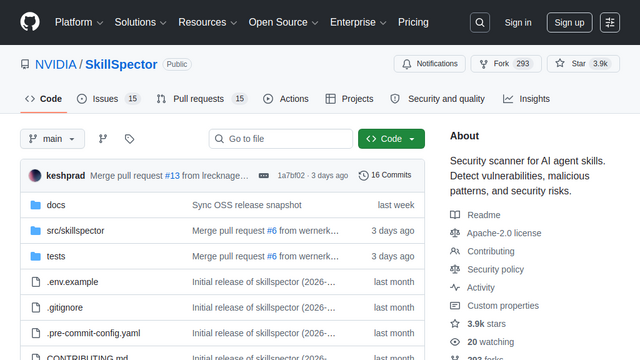The height and width of the screenshot is (360, 640).
Task: Click the Activity pulse icon
Action: click(455, 287)
